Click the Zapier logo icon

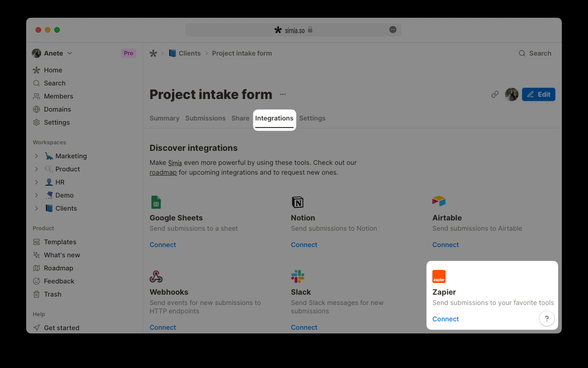[439, 276]
